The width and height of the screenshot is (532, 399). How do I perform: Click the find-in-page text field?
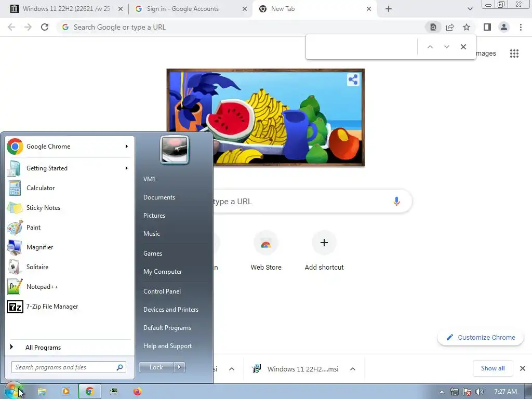362,47
